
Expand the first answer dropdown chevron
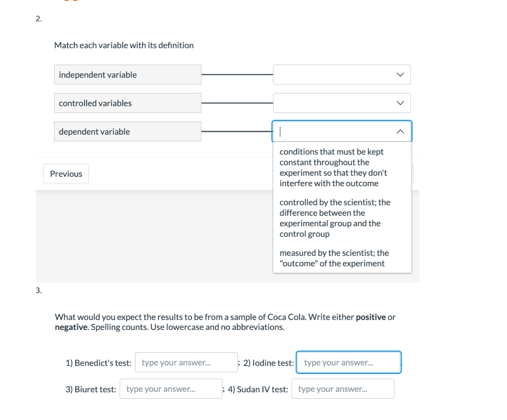(399, 74)
